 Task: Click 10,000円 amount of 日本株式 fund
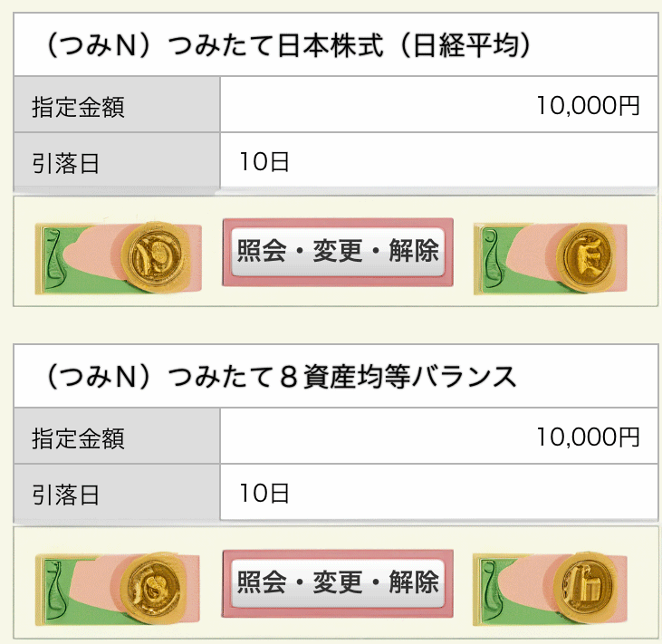pos(588,105)
